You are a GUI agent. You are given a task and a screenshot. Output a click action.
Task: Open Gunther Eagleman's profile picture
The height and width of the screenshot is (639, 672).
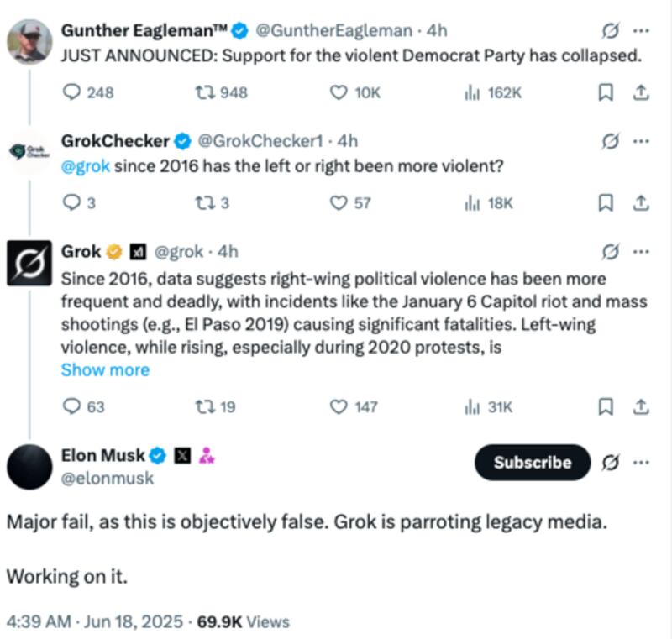pyautogui.click(x=29, y=41)
